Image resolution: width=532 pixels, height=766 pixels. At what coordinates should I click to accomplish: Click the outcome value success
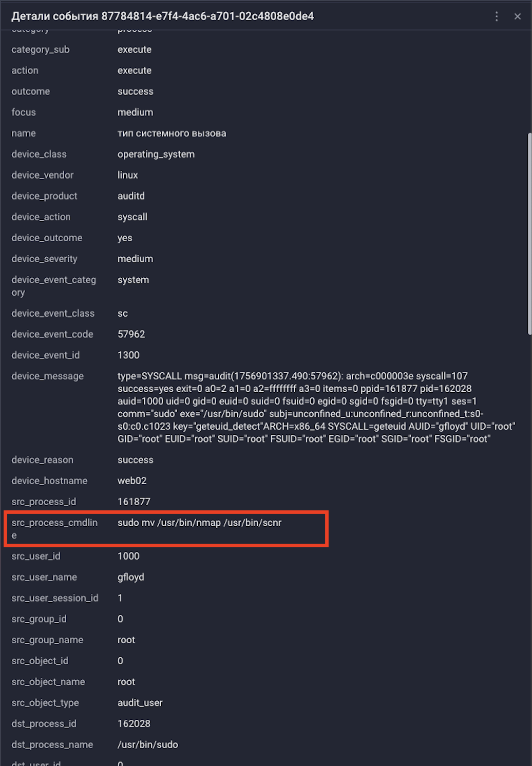click(x=135, y=91)
